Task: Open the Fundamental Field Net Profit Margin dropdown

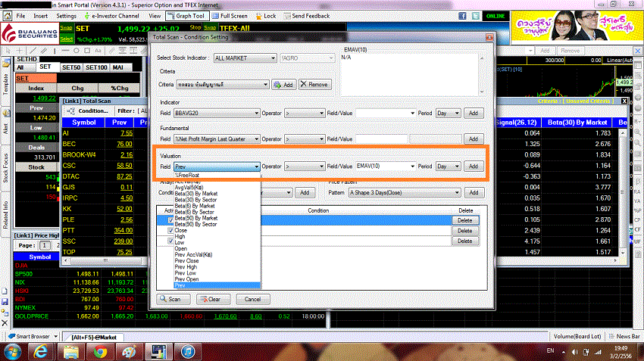Action: pyautogui.click(x=217, y=139)
